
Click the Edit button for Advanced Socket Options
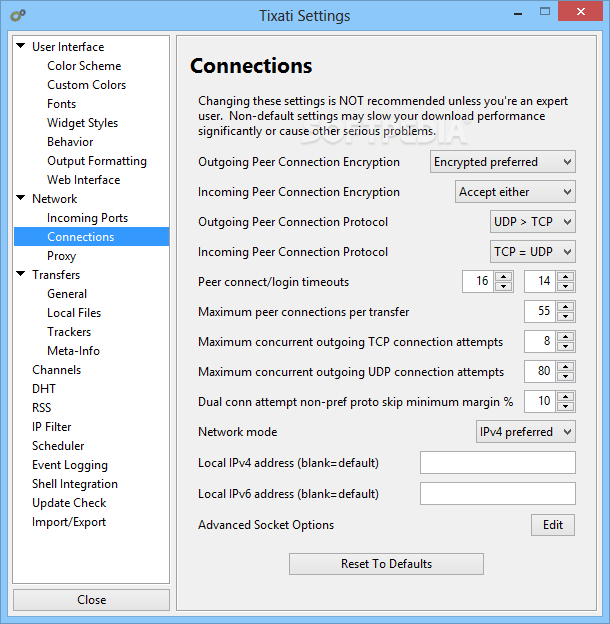pos(553,525)
